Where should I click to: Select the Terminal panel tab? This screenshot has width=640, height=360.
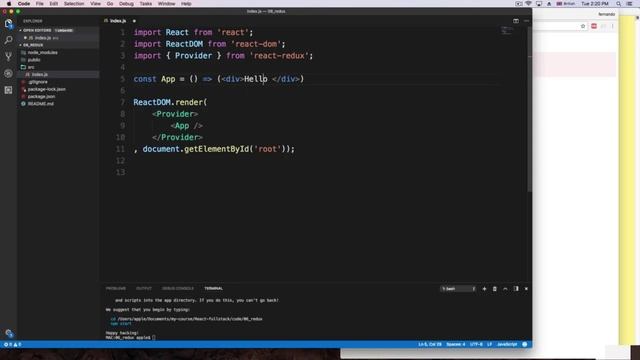[213, 289]
